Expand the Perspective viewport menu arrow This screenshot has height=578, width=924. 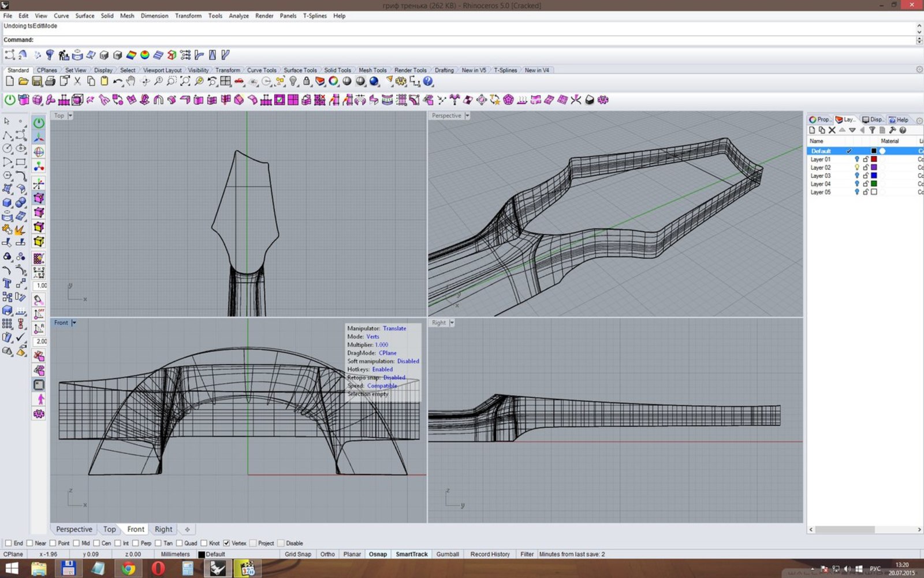[x=467, y=116]
